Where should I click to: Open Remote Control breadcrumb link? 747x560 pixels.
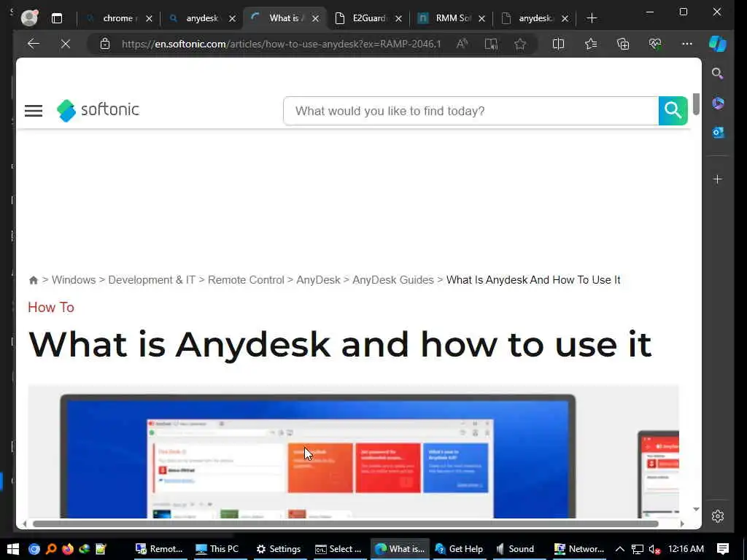(x=246, y=280)
